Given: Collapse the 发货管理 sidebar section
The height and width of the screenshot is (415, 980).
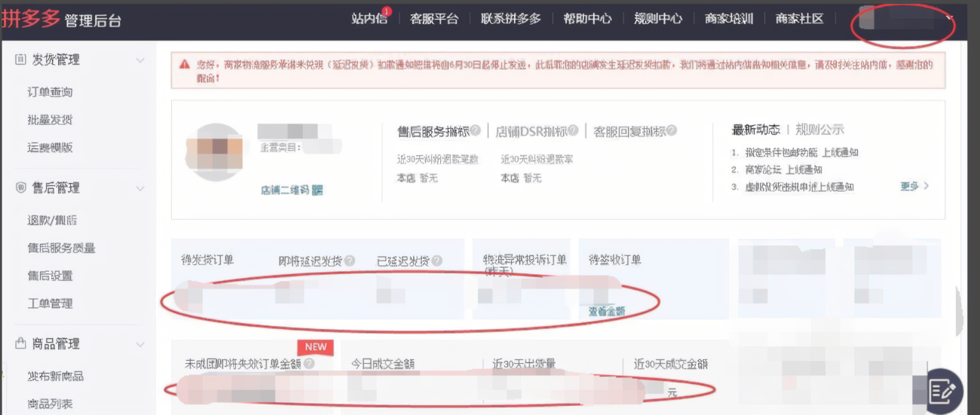Looking at the screenshot, I should click(140, 60).
